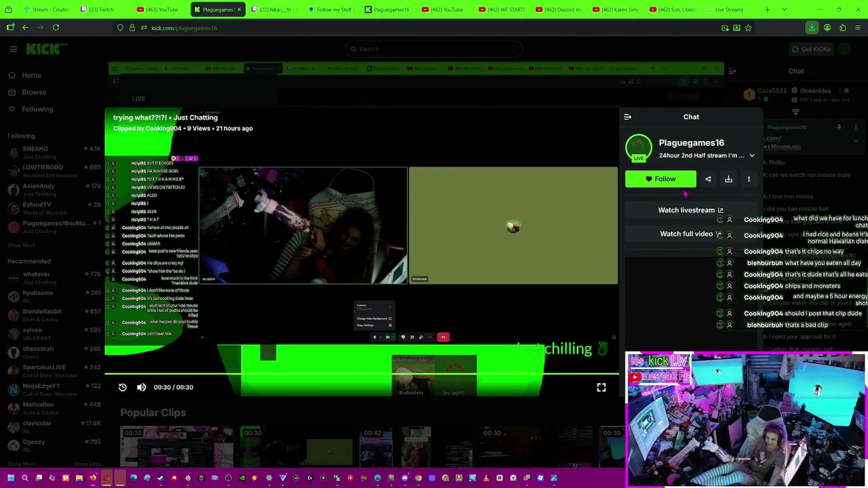Image resolution: width=868 pixels, height=488 pixels.
Task: Pin the message in the background chat
Action: (x=839, y=127)
